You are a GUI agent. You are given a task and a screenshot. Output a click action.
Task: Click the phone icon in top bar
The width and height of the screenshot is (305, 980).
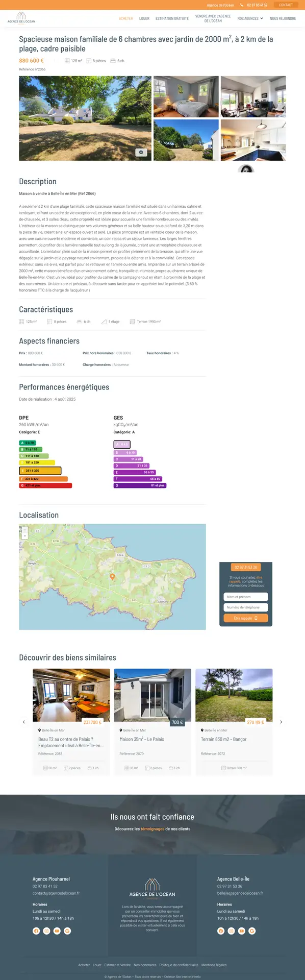click(x=242, y=5)
